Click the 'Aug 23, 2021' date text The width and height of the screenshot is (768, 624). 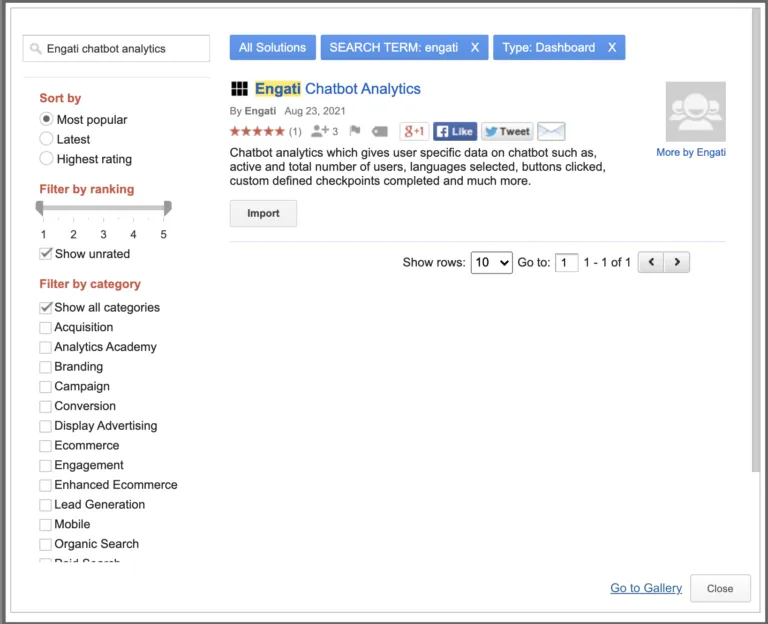click(315, 111)
